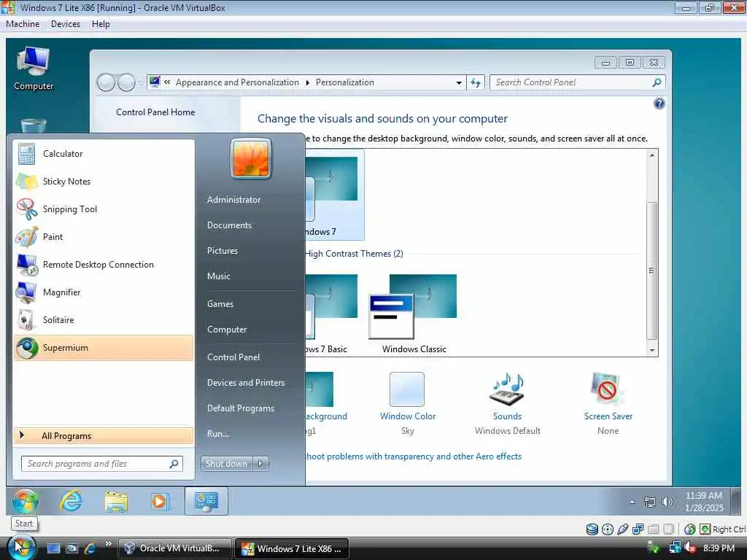Open troubleshoot Aero effects link

pyautogui.click(x=413, y=456)
